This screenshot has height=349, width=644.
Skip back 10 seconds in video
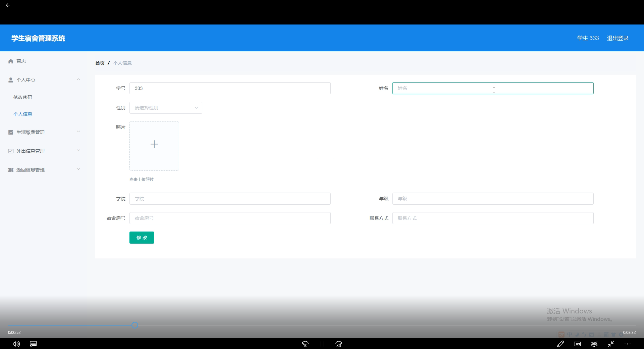tap(305, 344)
